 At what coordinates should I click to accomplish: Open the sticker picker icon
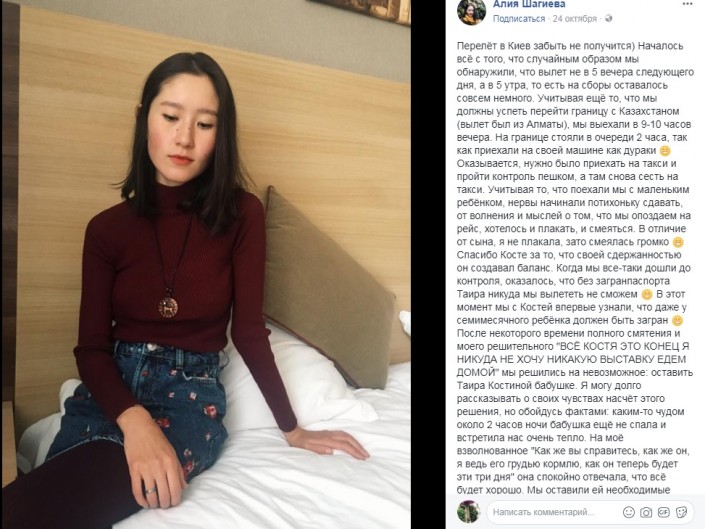[682, 512]
